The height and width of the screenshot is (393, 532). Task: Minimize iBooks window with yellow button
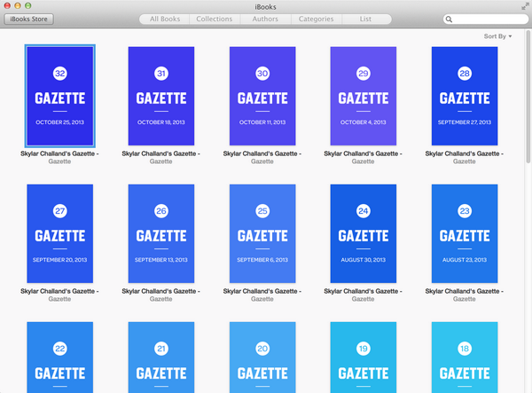18,6
